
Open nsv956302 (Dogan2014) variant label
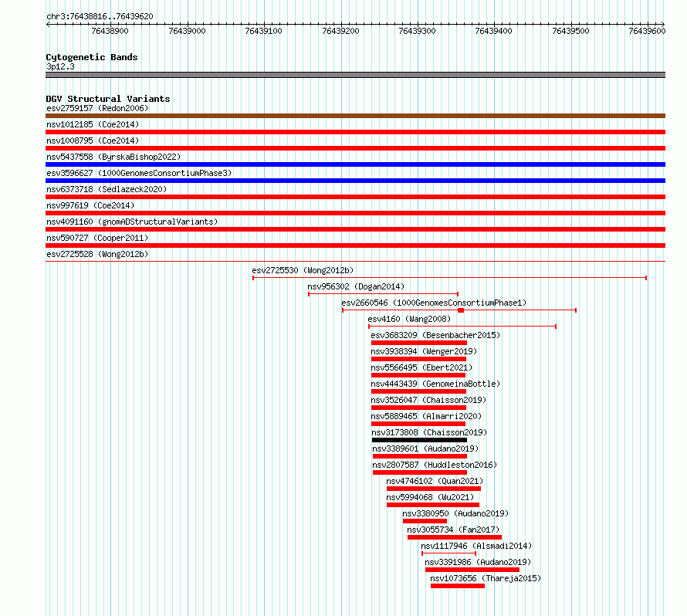[x=356, y=286]
